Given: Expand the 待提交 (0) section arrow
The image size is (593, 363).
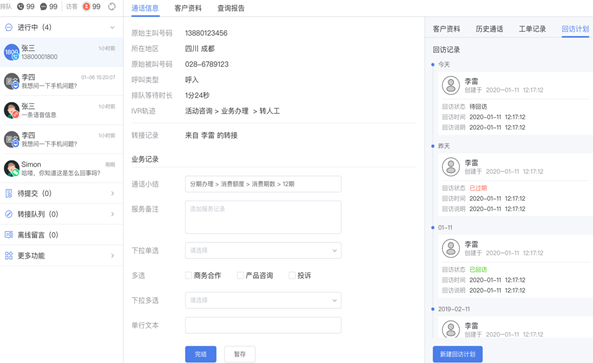Looking at the screenshot, I should click(112, 193).
